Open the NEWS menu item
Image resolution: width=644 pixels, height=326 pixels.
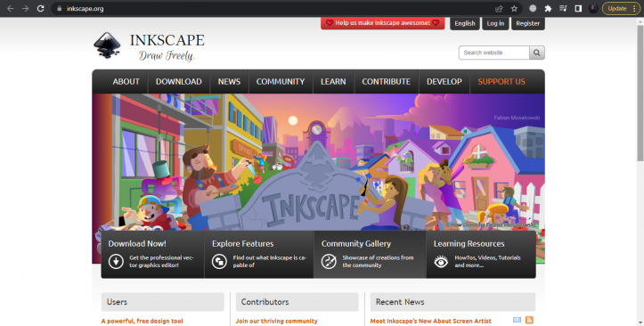pyautogui.click(x=229, y=82)
